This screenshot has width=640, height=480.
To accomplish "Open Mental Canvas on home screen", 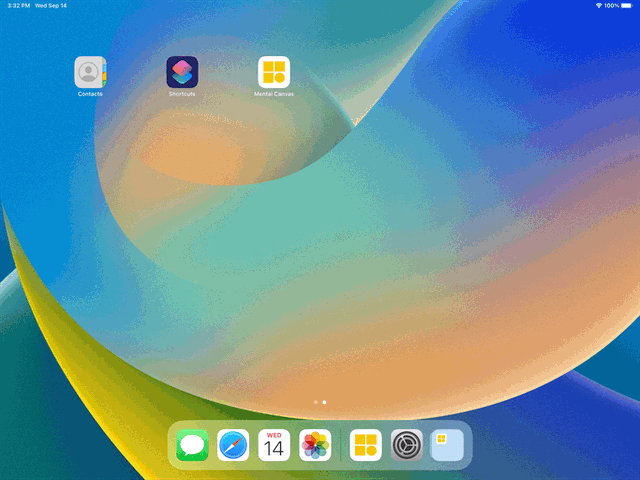I will click(x=274, y=72).
